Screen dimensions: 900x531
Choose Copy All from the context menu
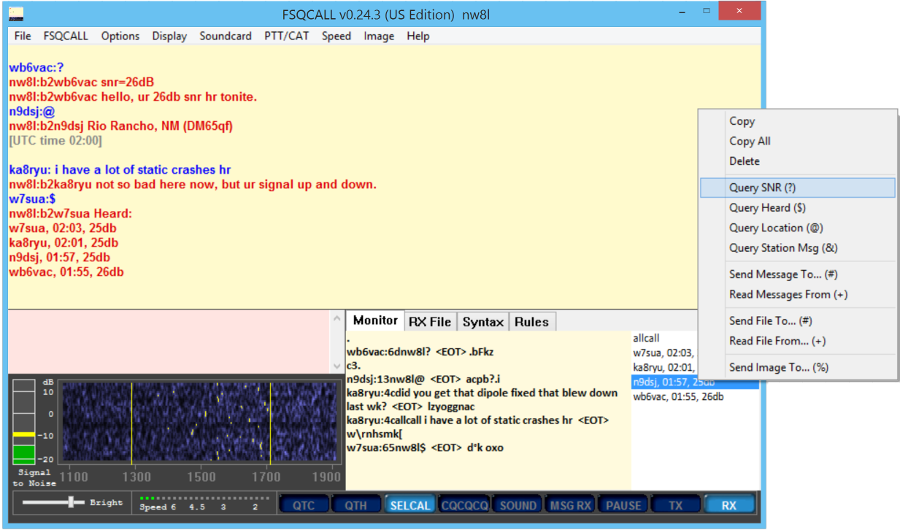pos(798,141)
